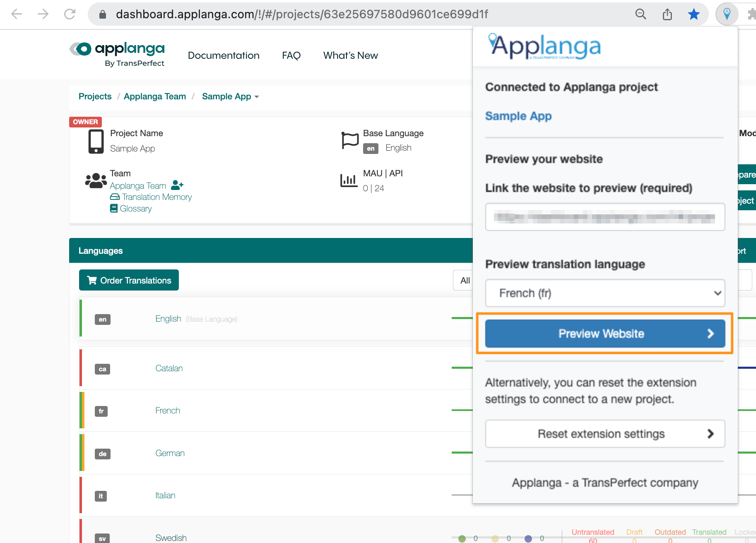
Task: Click the MAU bar chart icon
Action: pos(349,180)
